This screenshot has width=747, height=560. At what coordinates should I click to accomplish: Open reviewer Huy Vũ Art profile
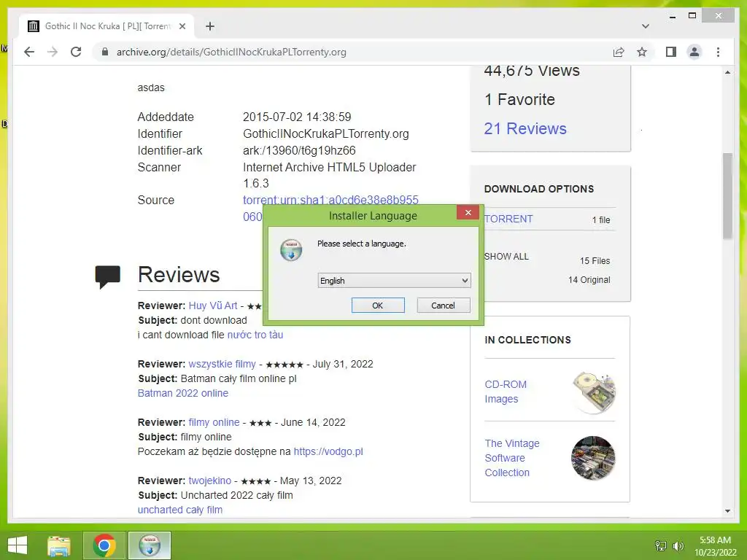tap(213, 306)
